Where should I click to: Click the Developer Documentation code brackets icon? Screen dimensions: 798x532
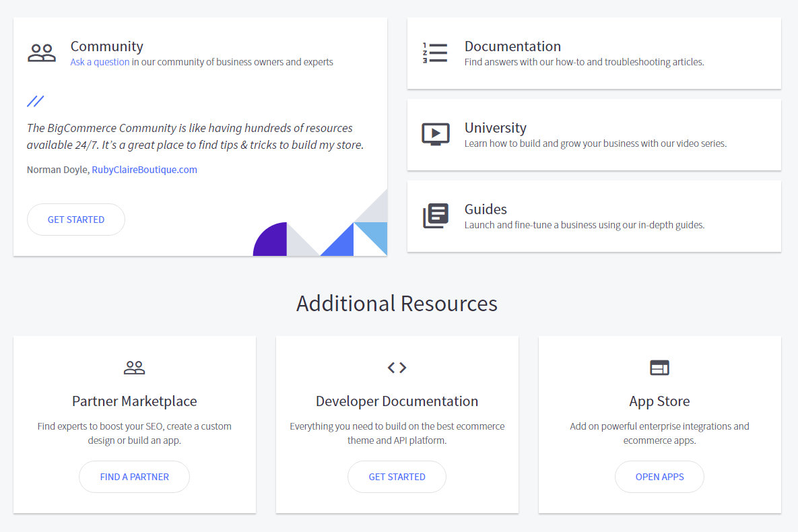(397, 368)
